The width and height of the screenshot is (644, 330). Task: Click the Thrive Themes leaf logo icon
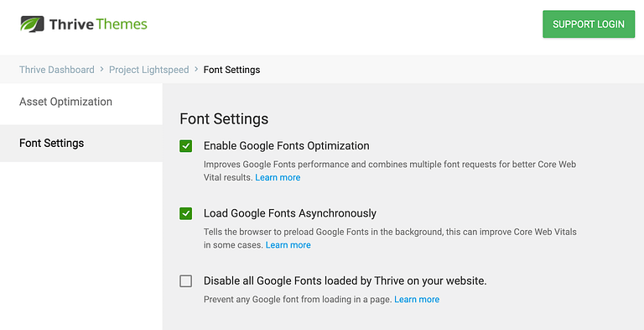(x=32, y=24)
